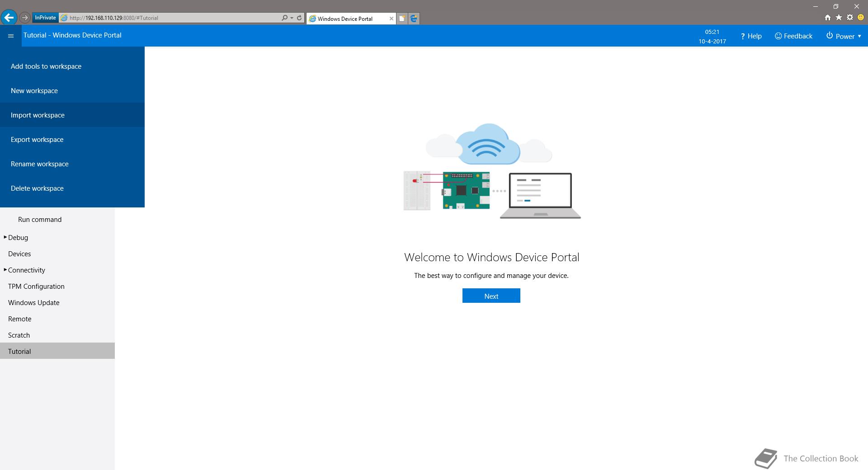The image size is (868, 470).
Task: Select the Tutorial sidebar item
Action: click(x=57, y=351)
